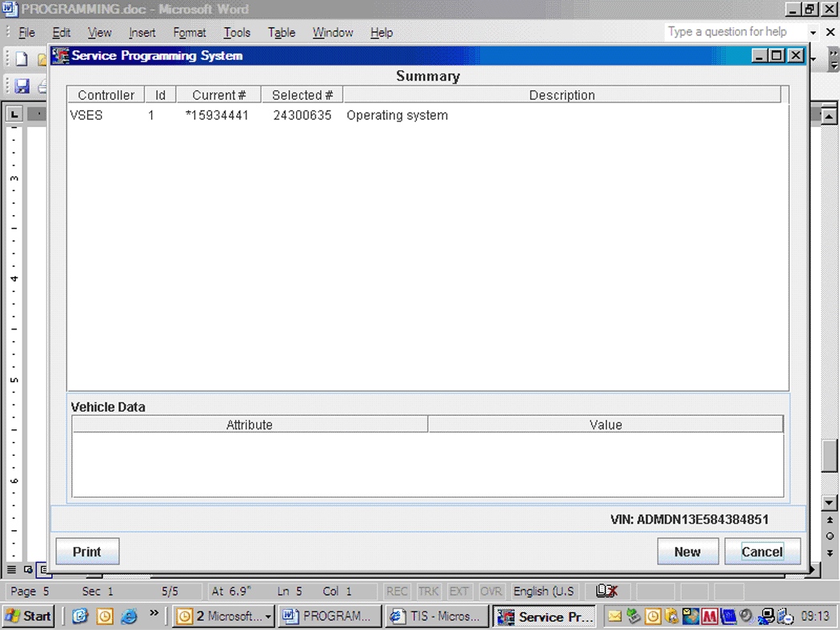This screenshot has width=840, height=630.
Task: Toggle TRK track changes indicator
Action: click(x=428, y=592)
